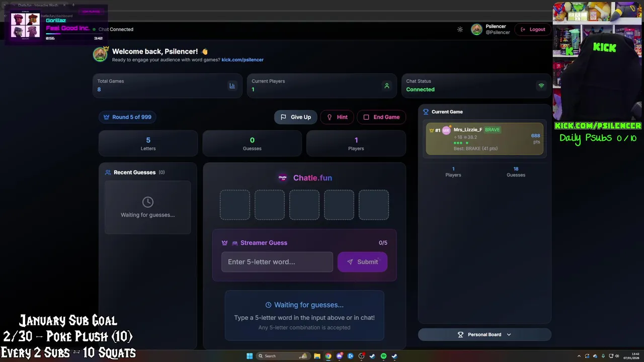Click the BRAVE word badge
Viewport: 644px width, 362px height.
(x=493, y=130)
